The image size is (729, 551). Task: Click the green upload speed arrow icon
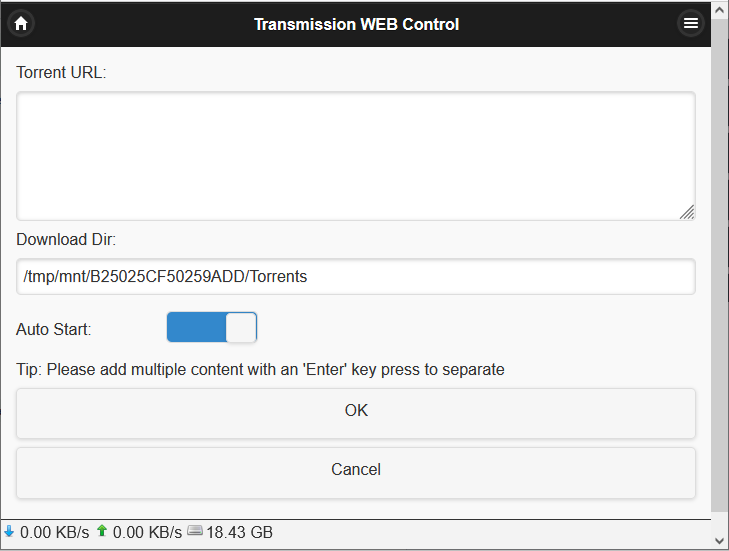click(x=102, y=531)
